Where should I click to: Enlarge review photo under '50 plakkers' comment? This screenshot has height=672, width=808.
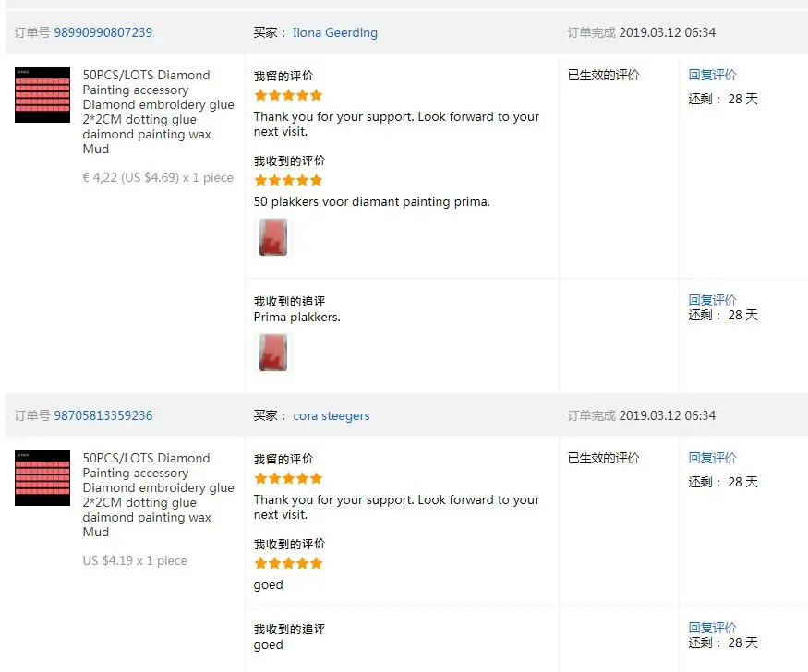tap(273, 237)
